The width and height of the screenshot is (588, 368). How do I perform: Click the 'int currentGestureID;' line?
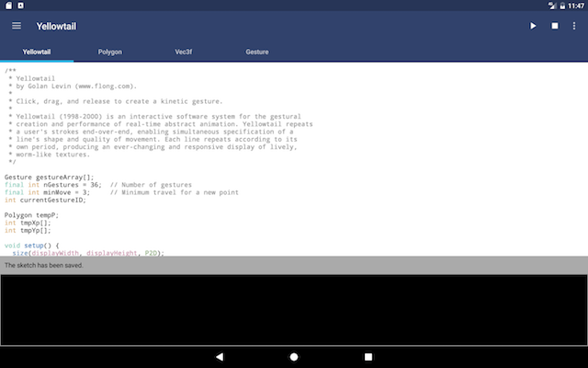point(45,200)
